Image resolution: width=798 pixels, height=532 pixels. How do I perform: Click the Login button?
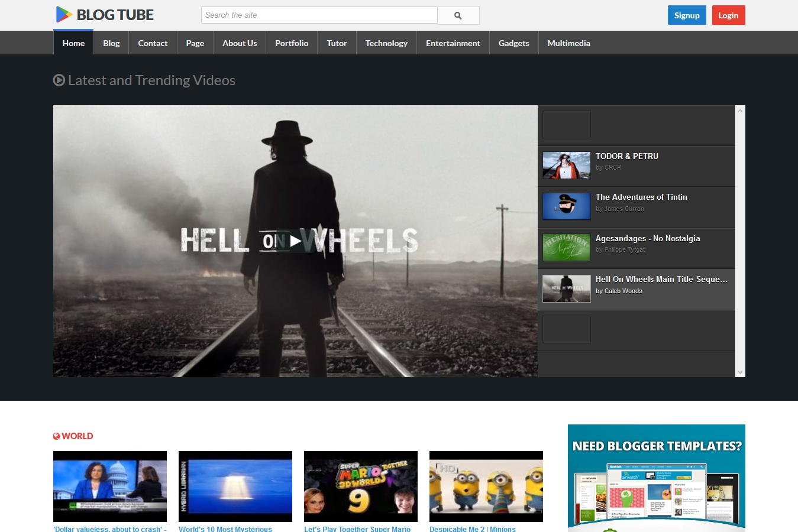(x=728, y=15)
